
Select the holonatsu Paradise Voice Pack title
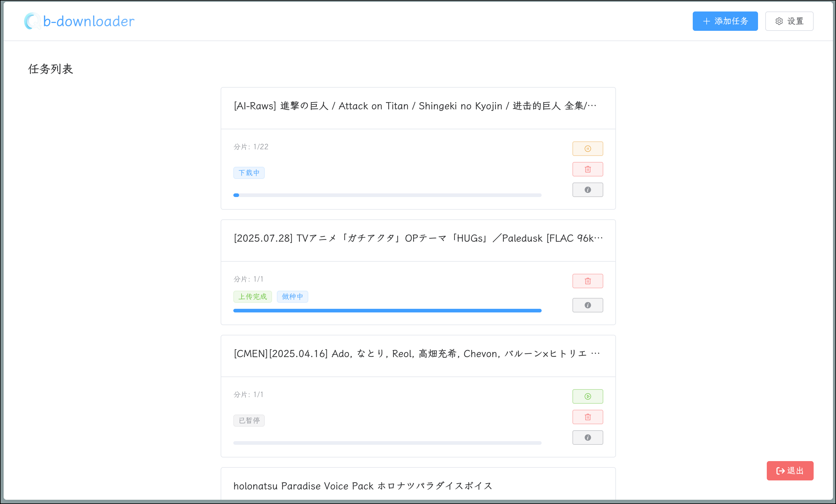click(x=363, y=486)
